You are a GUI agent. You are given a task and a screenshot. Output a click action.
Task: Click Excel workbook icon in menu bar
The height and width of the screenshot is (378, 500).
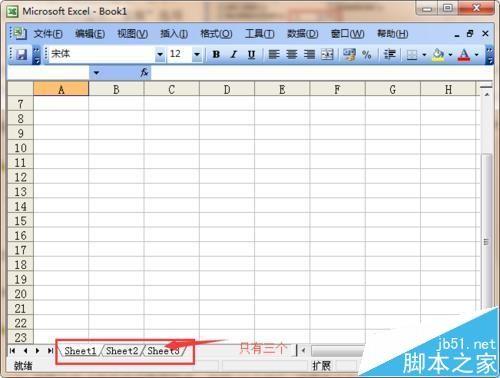click(19, 33)
